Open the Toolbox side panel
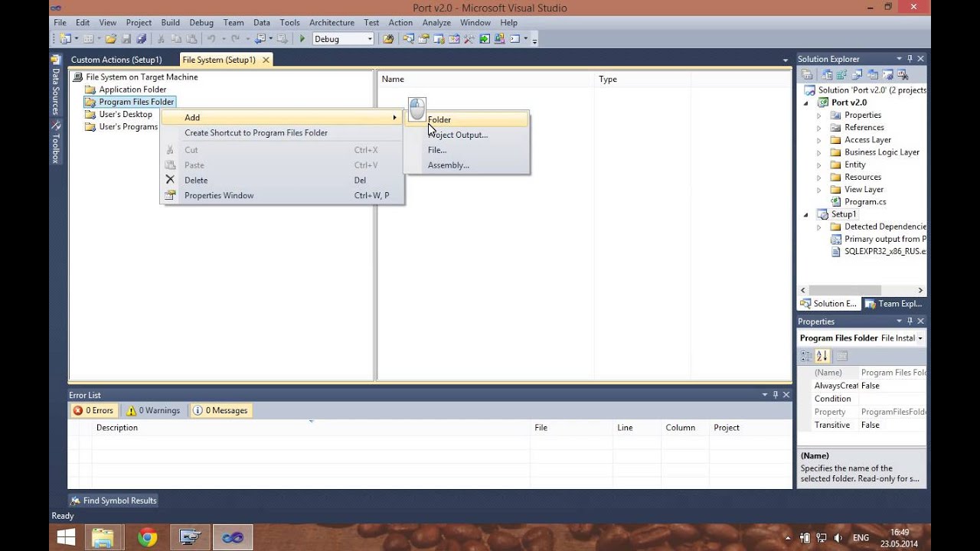Screen dimensions: 980x551 pyautogui.click(x=56, y=142)
